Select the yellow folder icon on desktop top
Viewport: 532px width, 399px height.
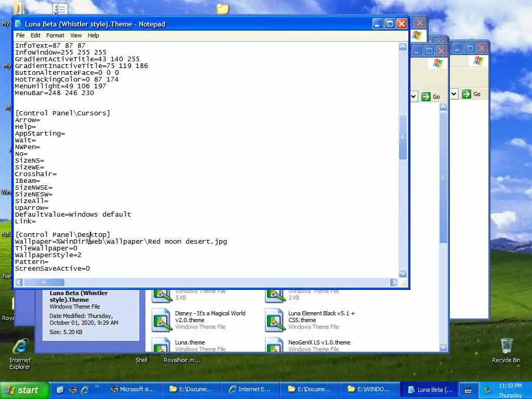pyautogui.click(x=222, y=8)
